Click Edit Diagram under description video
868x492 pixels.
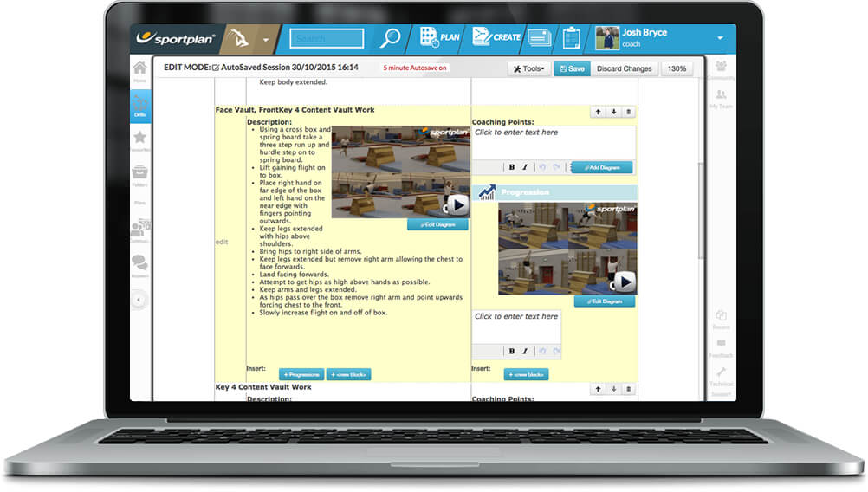click(x=437, y=224)
